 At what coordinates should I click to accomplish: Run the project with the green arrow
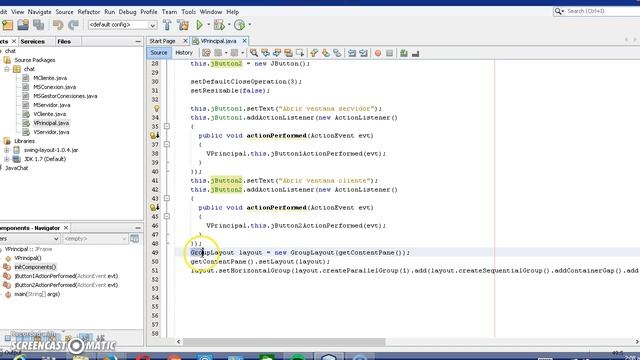[x=200, y=25]
